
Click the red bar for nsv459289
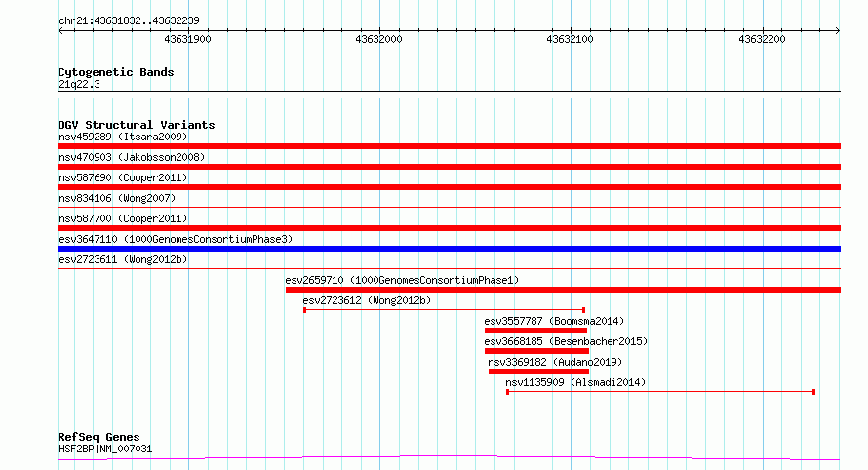[x=449, y=146]
